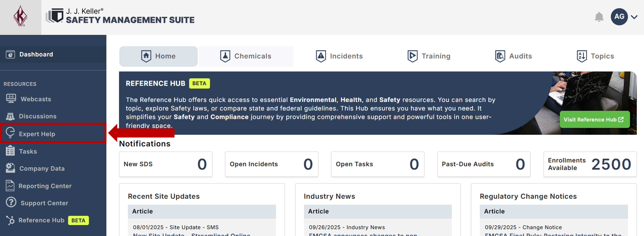Open the Topics tab
The height and width of the screenshot is (236, 644).
[595, 56]
